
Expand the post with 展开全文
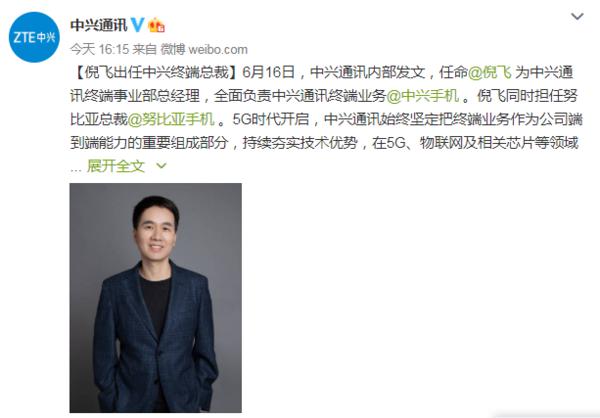click(116, 166)
